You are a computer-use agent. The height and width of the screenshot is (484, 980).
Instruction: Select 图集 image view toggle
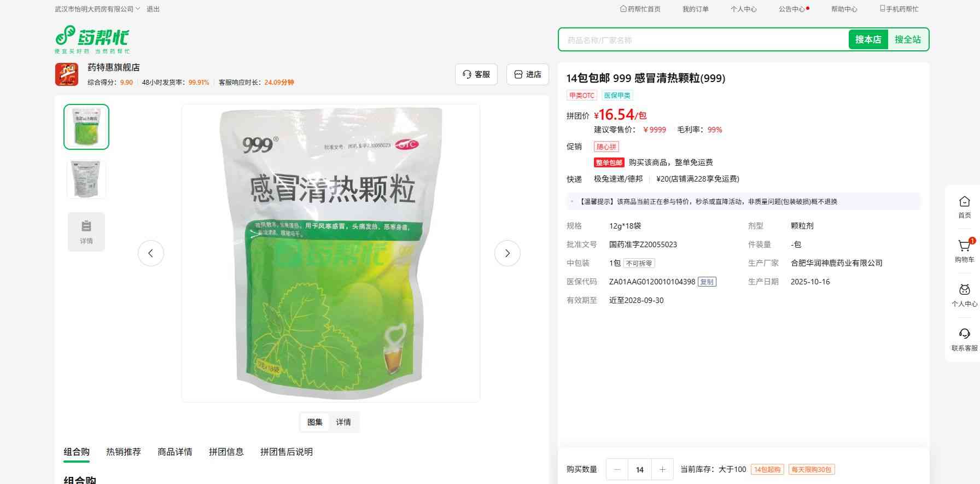click(315, 422)
